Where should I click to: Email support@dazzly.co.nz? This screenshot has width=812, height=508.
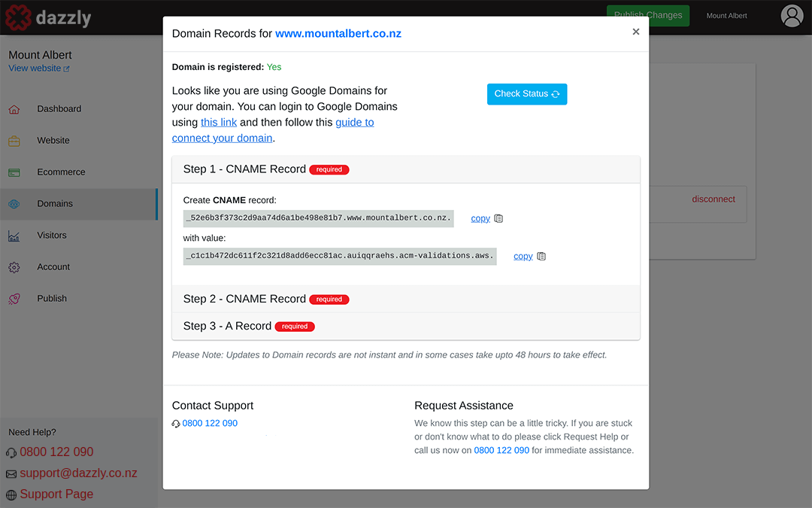78,473
